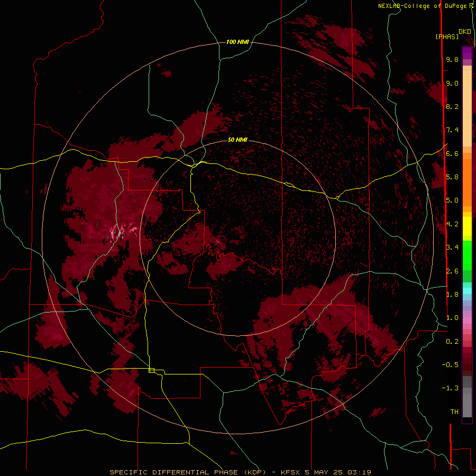Click the yellow square highway junction marker
Viewport: 476px width, 476px height.
[151, 370]
